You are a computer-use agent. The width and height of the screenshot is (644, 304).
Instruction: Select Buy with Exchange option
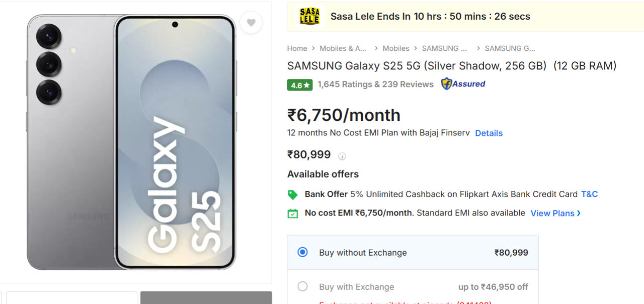[302, 286]
